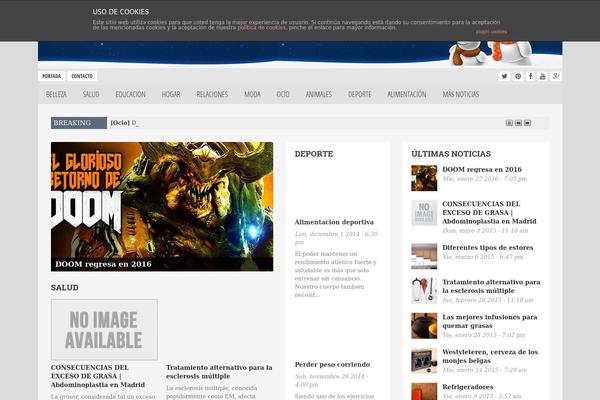Click DOOM thumbnail in Últimas Noticias
Viewport: 600px width, 400px height.
pos(424,178)
